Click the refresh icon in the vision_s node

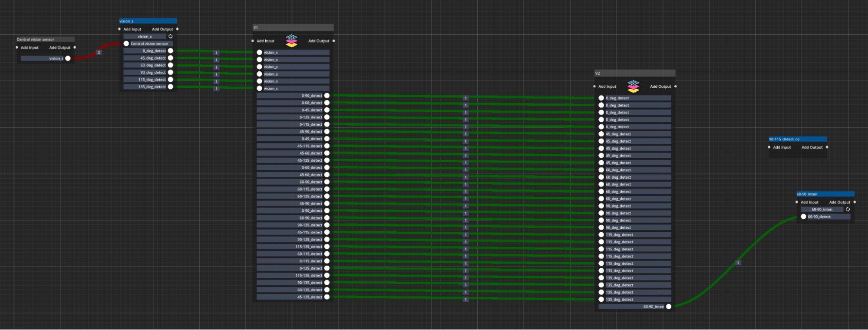tap(171, 37)
